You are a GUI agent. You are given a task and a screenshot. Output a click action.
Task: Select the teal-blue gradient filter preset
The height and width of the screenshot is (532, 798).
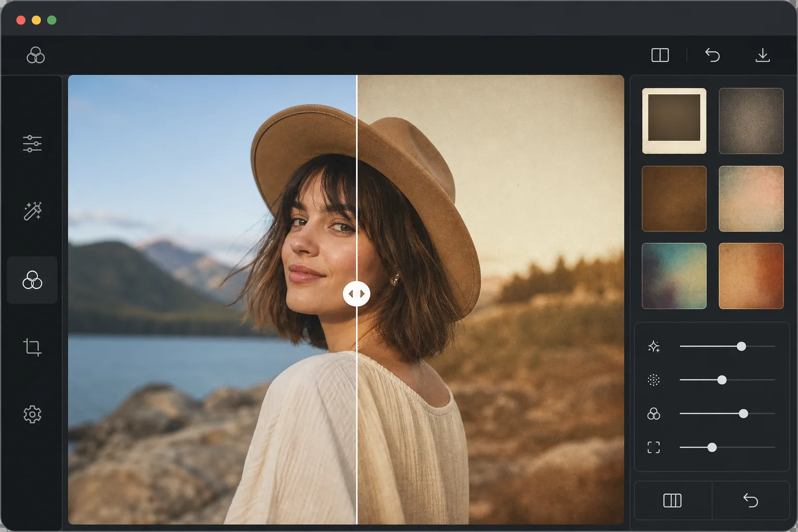[x=674, y=276]
